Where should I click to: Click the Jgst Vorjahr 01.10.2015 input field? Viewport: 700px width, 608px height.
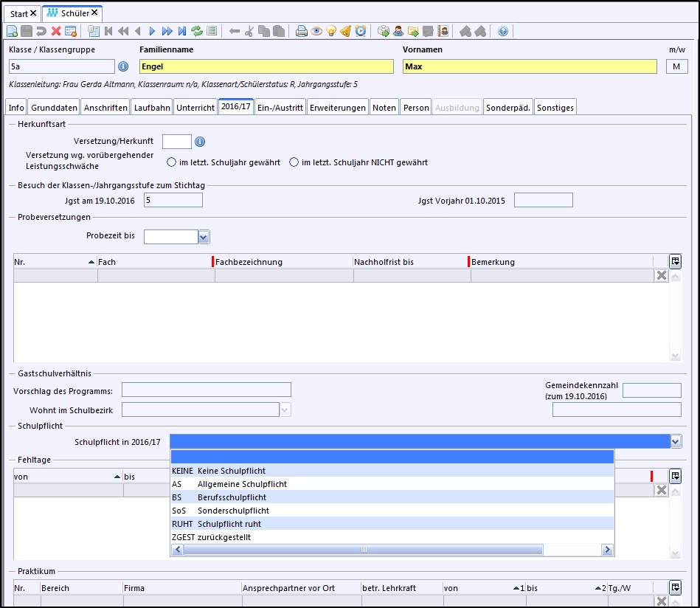tap(543, 200)
